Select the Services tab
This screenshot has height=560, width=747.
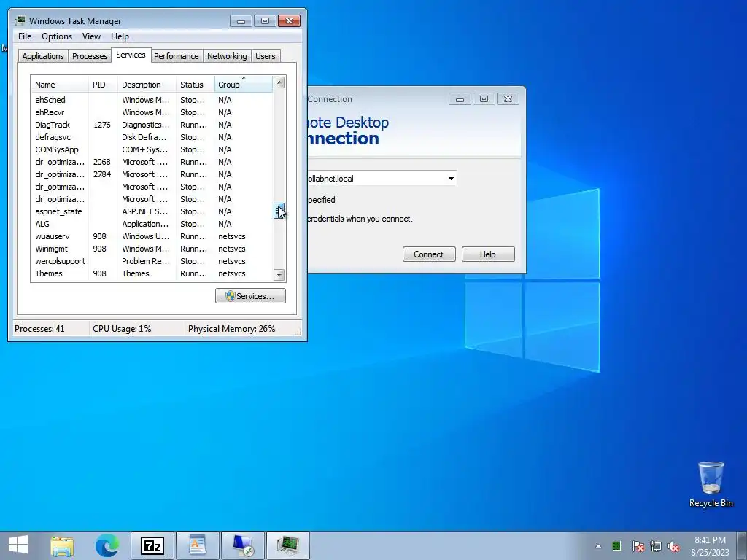click(131, 55)
